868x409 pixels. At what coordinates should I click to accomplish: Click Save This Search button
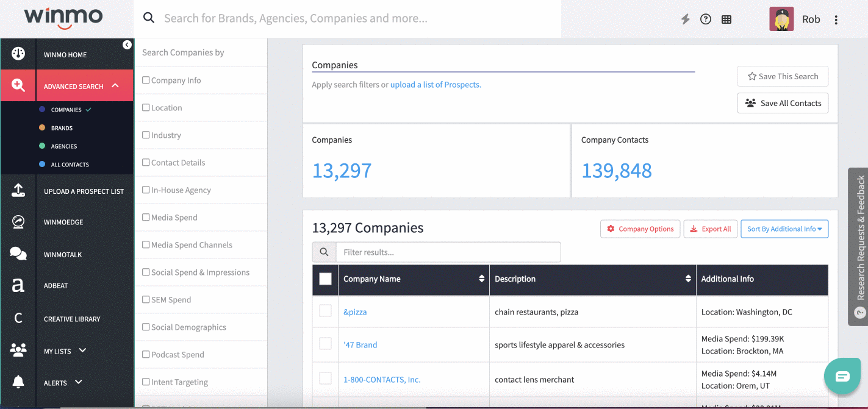pyautogui.click(x=783, y=76)
